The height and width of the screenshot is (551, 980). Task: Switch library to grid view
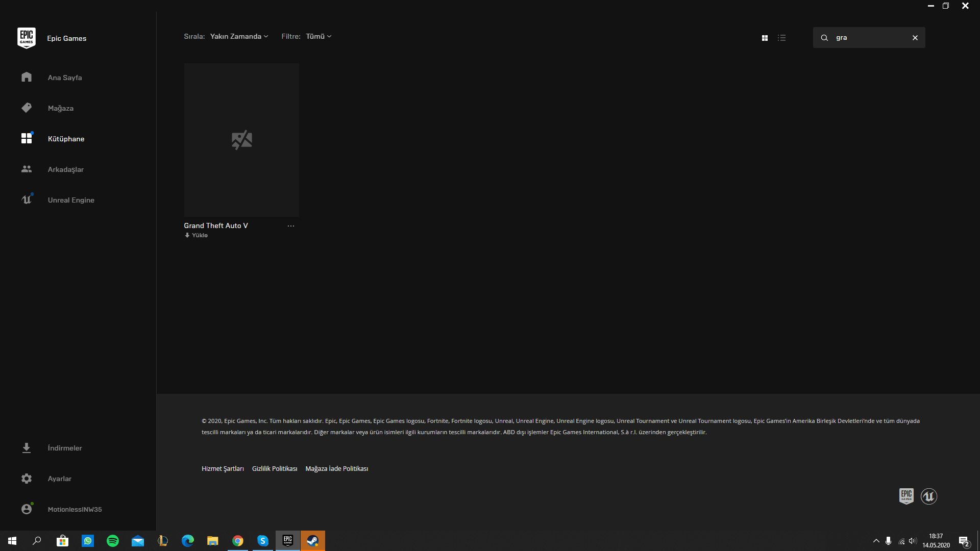765,38
